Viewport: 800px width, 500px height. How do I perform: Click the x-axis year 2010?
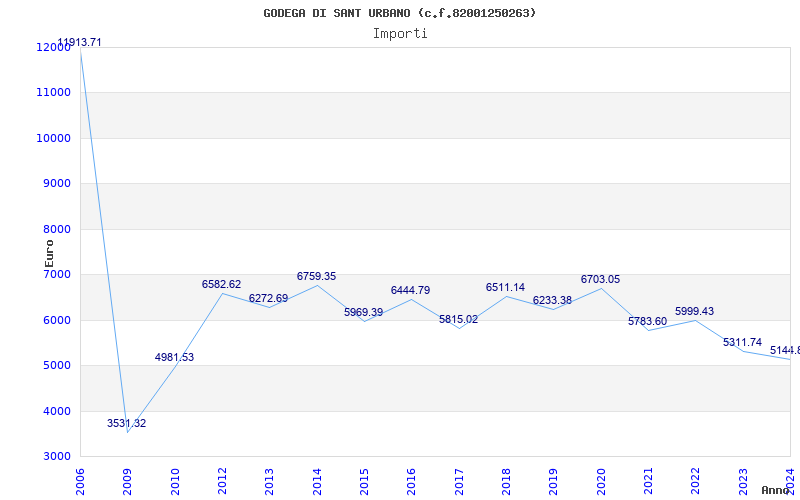pos(175,482)
